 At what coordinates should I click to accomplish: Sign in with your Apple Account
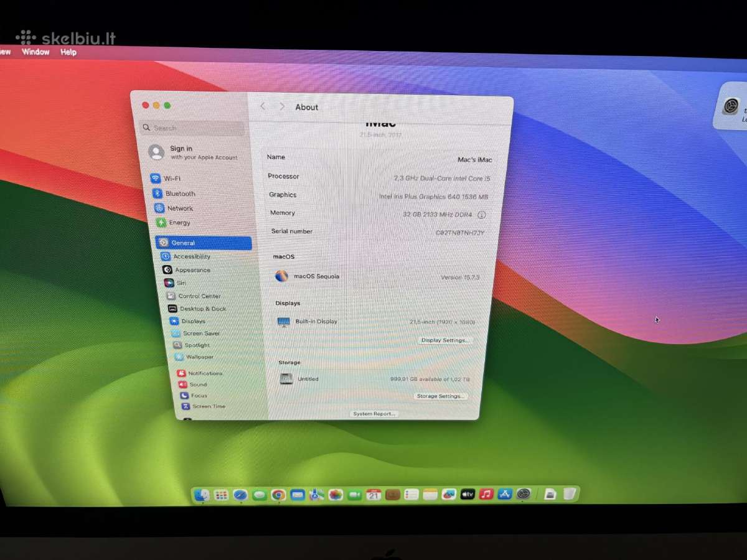194,152
